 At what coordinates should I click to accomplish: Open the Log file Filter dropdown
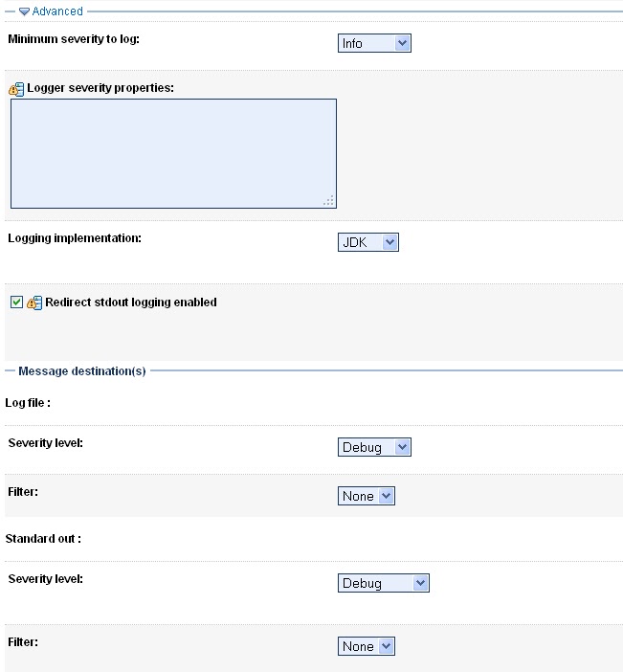pyautogui.click(x=367, y=496)
